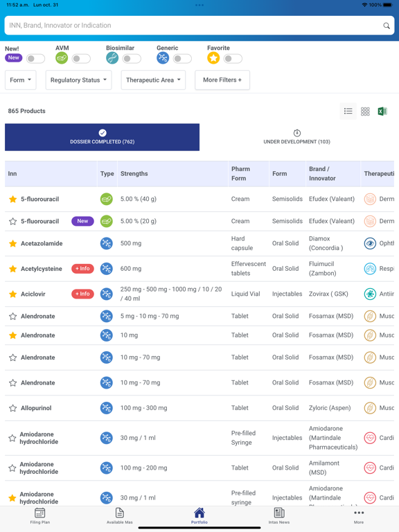Enable the AVM filter switch
399x532 pixels.
pos(81,59)
